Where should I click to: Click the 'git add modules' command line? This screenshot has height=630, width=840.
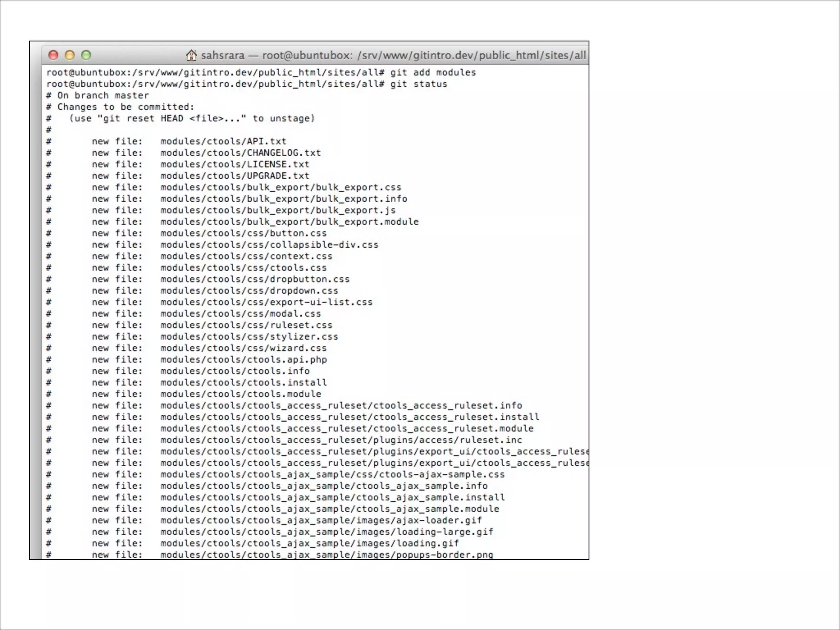pos(261,73)
